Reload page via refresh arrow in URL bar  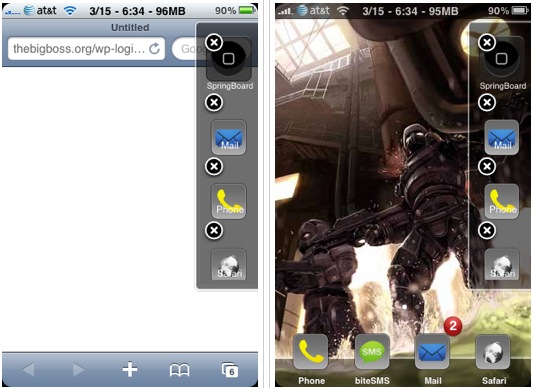[x=154, y=49]
